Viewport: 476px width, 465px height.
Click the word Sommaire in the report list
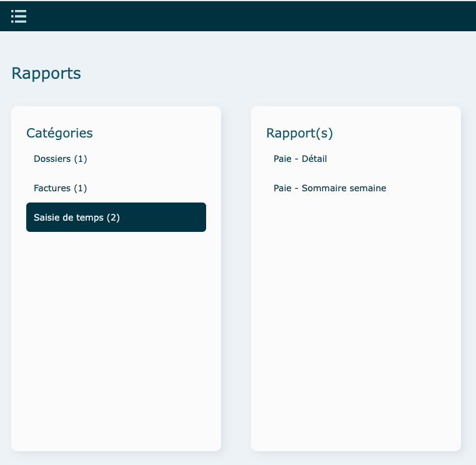coord(322,188)
